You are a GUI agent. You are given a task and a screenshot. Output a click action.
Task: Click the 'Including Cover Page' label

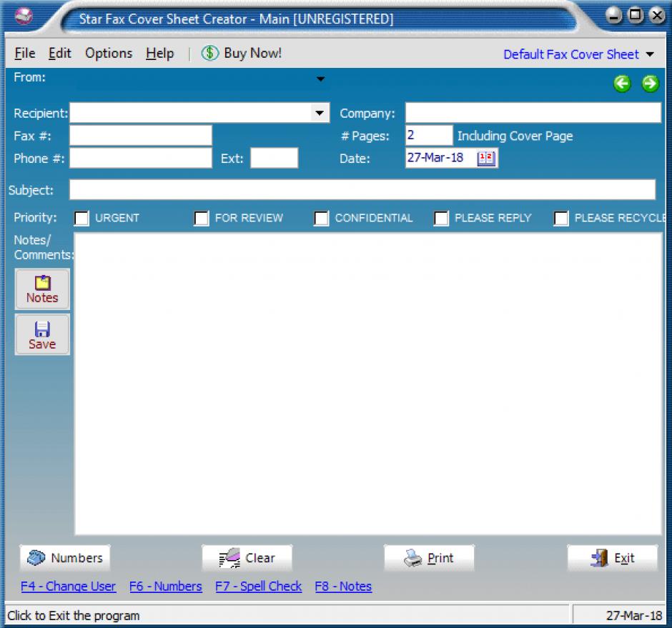[515, 136]
